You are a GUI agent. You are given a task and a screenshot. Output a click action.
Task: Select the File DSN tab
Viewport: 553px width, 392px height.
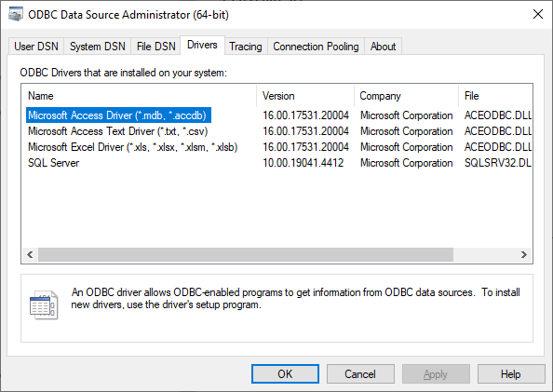(x=155, y=47)
